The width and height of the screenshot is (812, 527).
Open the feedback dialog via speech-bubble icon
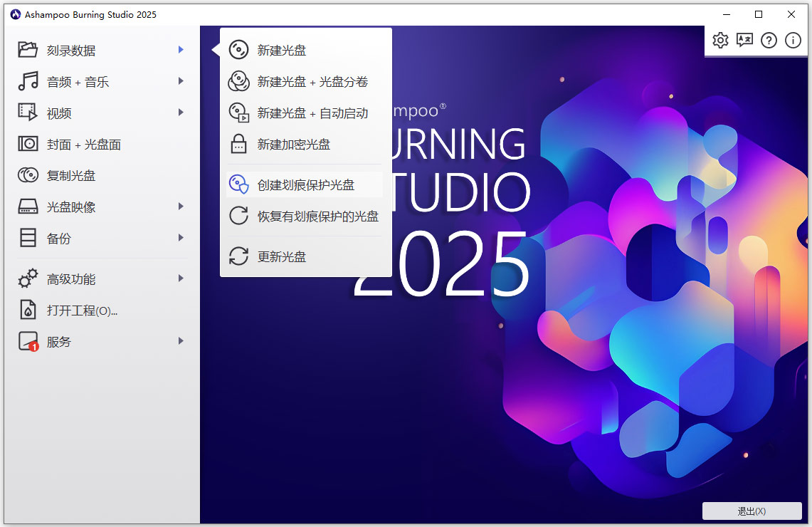coord(744,41)
